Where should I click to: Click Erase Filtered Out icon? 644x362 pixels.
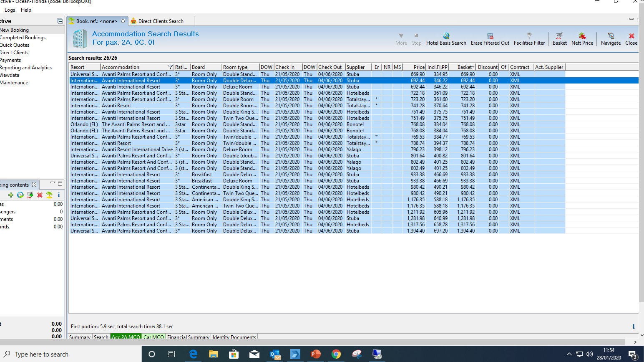pyautogui.click(x=490, y=36)
